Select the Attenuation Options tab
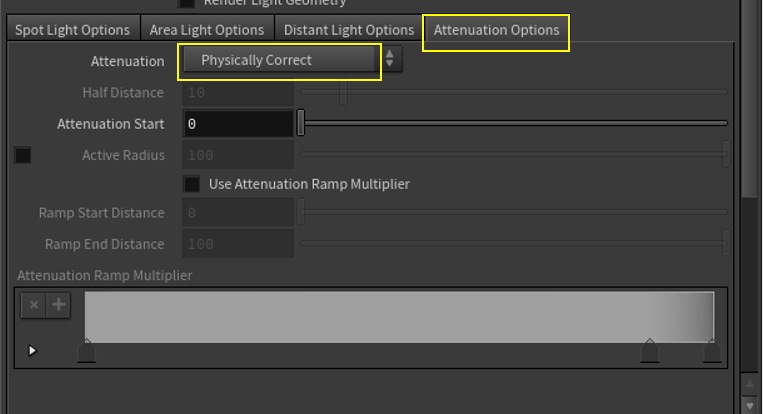 click(x=496, y=30)
